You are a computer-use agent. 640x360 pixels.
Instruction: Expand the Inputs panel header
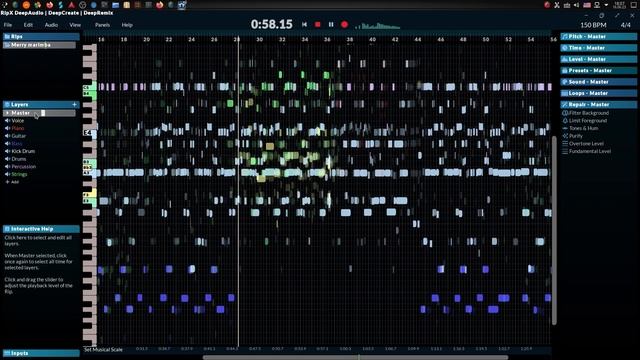coord(41,353)
